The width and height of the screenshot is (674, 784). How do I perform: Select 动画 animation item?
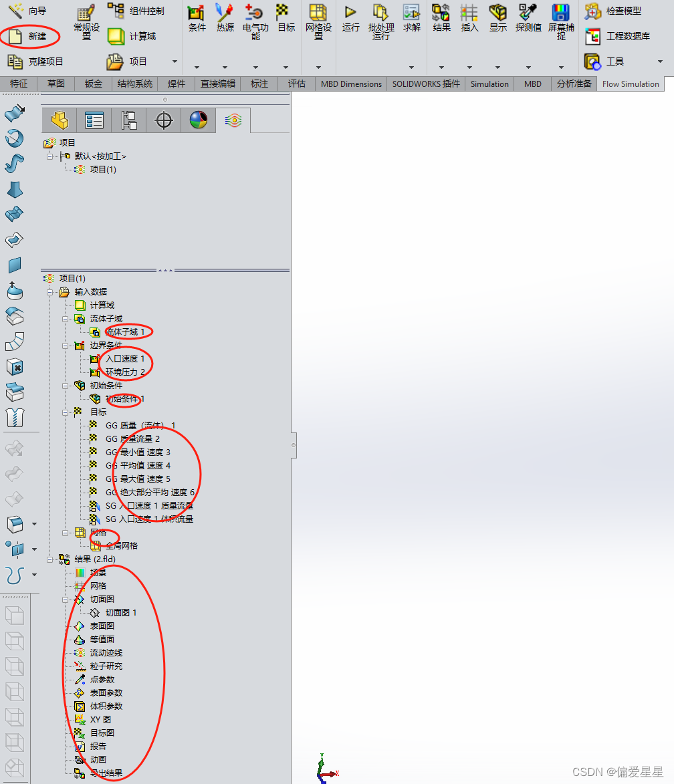click(x=98, y=760)
